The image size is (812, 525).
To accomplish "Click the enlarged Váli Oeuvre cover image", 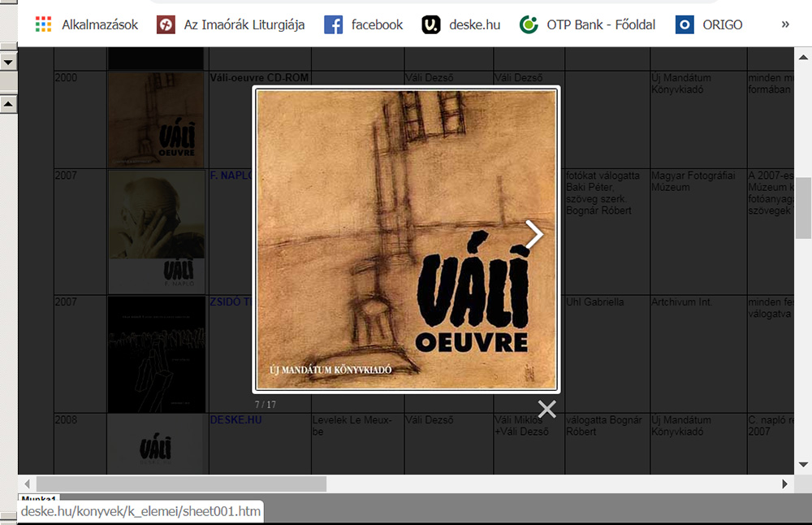I will pyautogui.click(x=407, y=240).
